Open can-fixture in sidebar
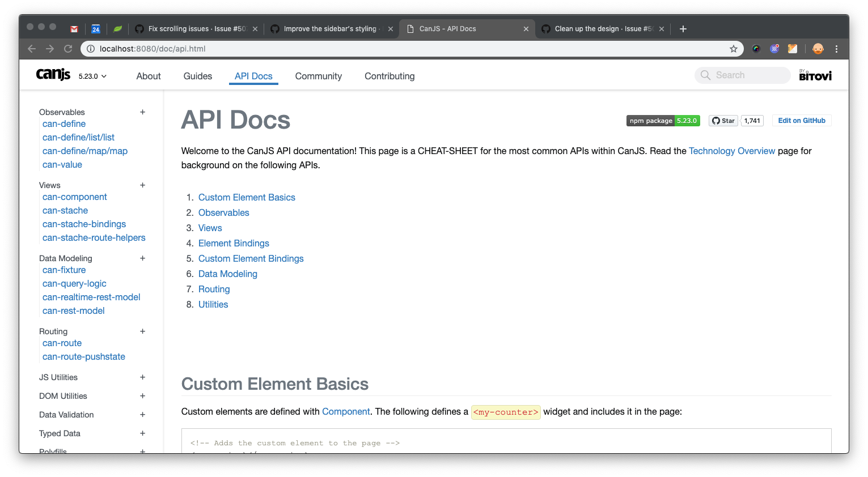Image resolution: width=868 pixels, height=477 pixels. (x=64, y=270)
